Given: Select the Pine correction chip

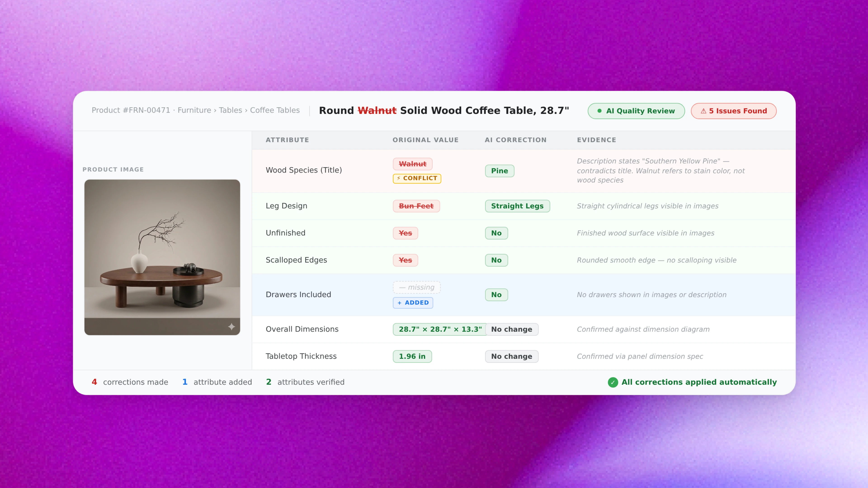Looking at the screenshot, I should click(x=499, y=171).
